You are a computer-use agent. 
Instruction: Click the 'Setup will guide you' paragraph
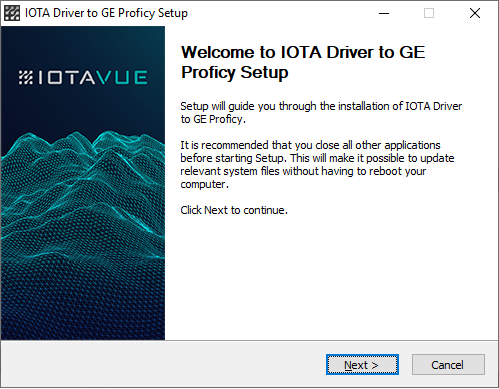click(321, 113)
